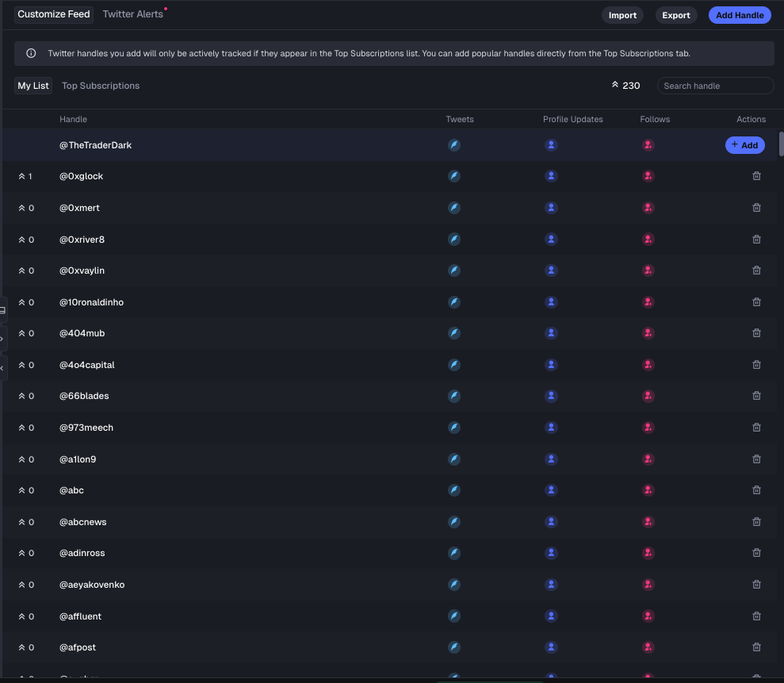
Task: Click the info icon in the notice banner
Action: pyautogui.click(x=31, y=54)
